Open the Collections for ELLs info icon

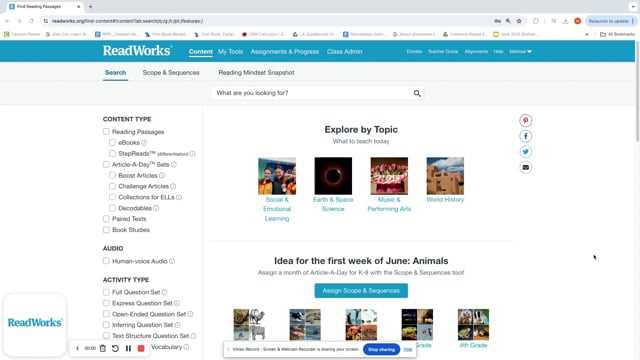pyautogui.click(x=179, y=197)
